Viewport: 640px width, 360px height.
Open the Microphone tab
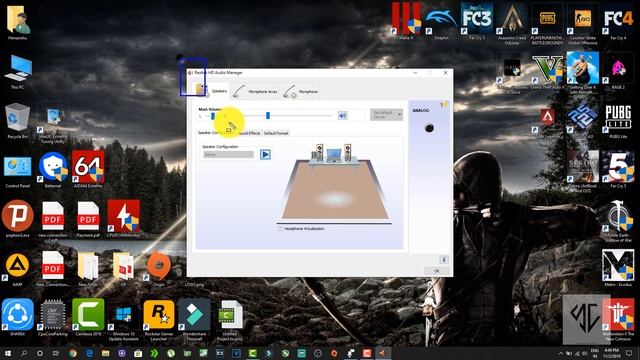(301, 91)
